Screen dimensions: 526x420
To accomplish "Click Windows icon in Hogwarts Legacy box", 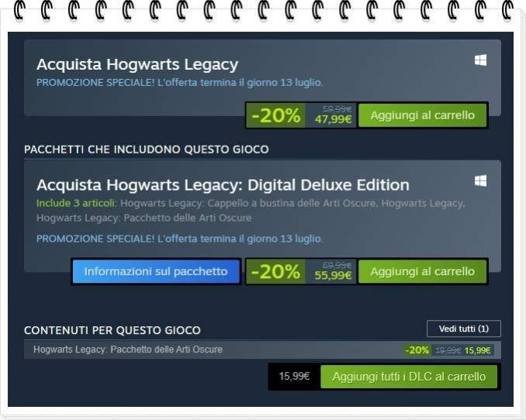I will point(480,60).
